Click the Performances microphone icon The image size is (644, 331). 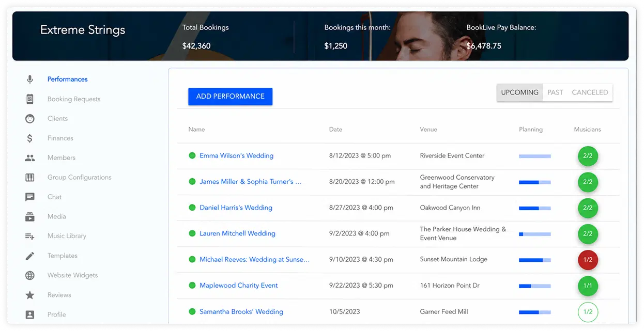point(30,80)
